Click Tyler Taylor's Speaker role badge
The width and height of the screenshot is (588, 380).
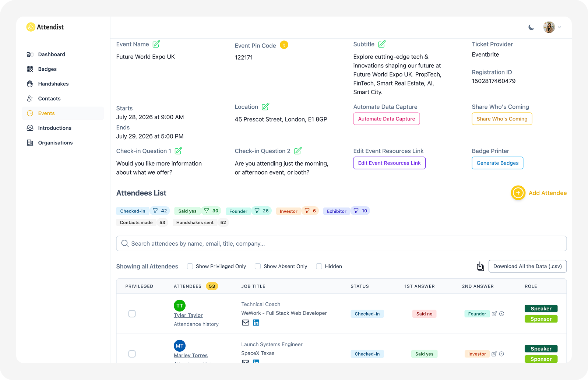tap(541, 309)
